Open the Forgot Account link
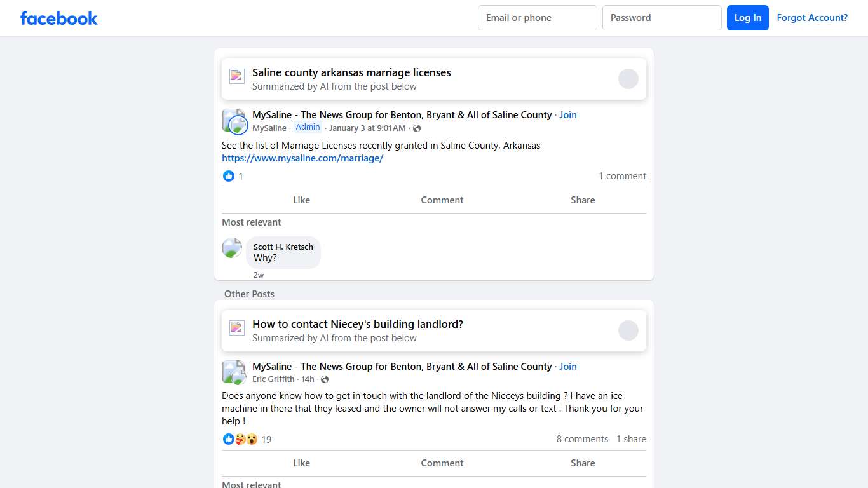The height and width of the screenshot is (488, 868). pyautogui.click(x=812, y=18)
